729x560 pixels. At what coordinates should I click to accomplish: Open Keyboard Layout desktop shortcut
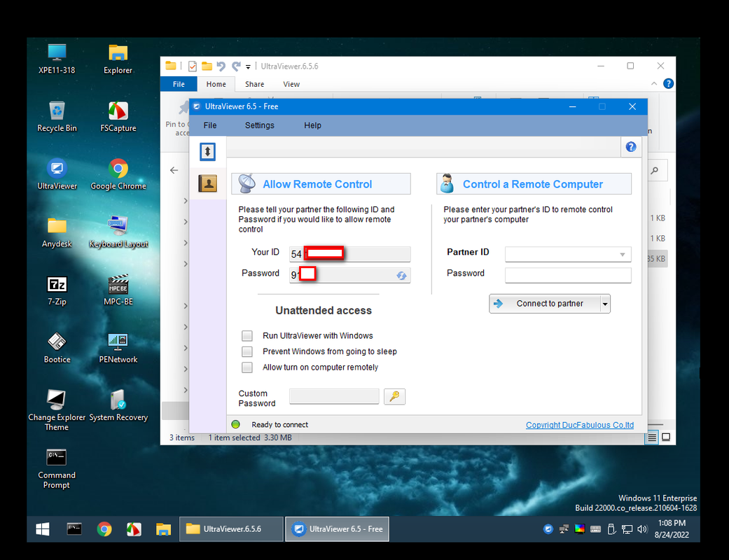point(118,232)
